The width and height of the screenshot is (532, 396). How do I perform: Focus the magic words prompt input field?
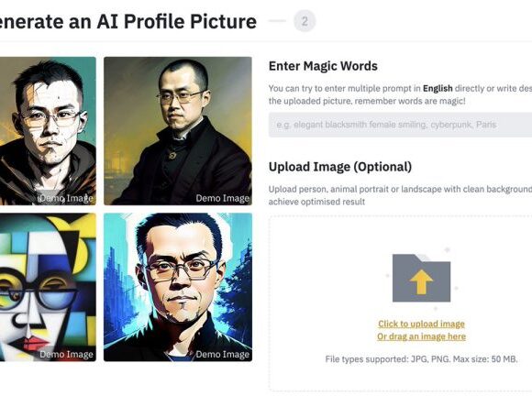pyautogui.click(x=400, y=125)
